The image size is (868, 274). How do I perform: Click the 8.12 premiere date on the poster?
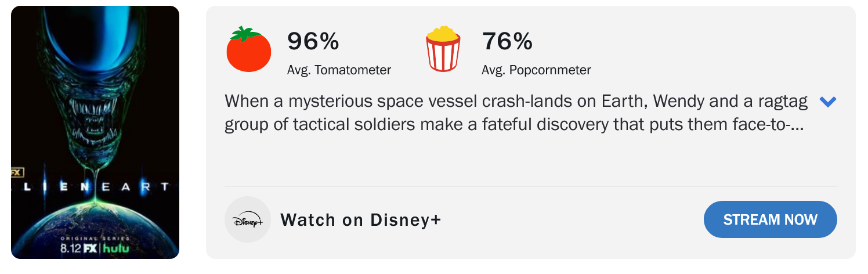point(70,248)
